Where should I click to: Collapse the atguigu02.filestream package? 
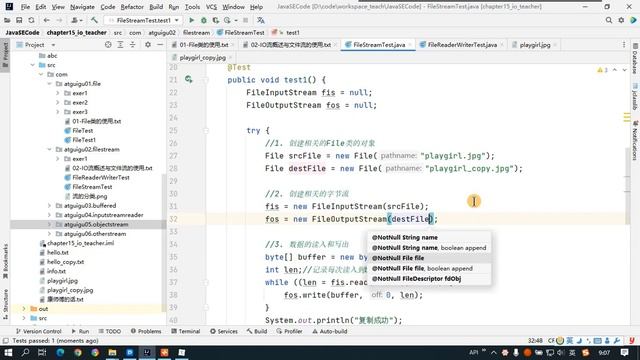tap(49, 149)
